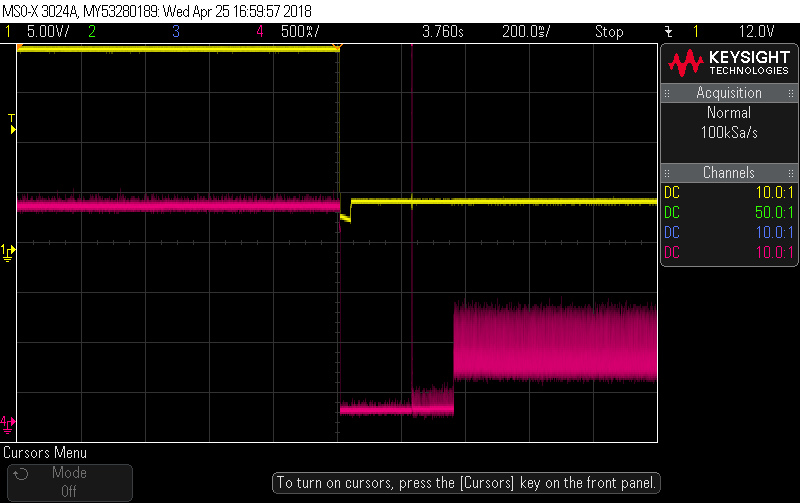The height and width of the screenshot is (503, 800).
Task: Select channel 1 indicator in status bar
Action: click(x=8, y=32)
